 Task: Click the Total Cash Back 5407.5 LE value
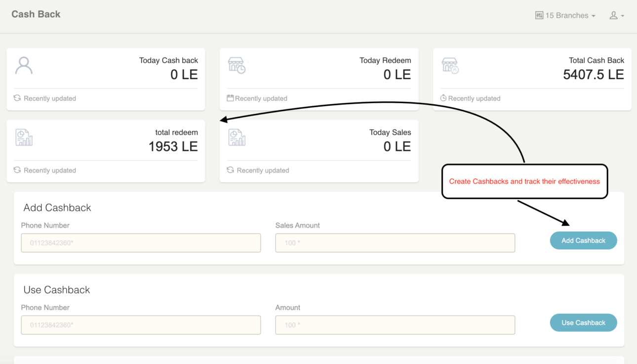(593, 75)
